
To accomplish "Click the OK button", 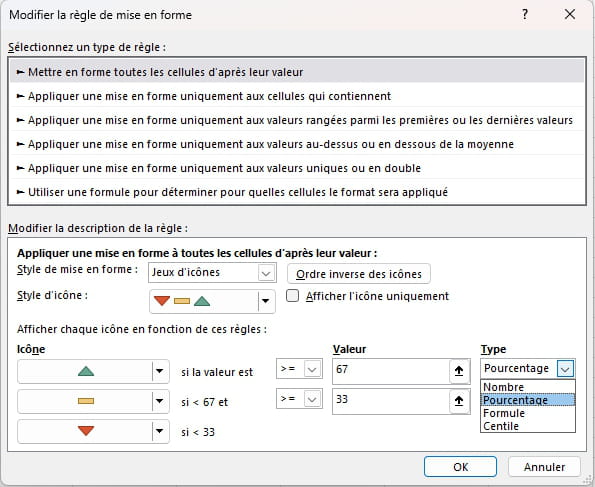I will [460, 467].
